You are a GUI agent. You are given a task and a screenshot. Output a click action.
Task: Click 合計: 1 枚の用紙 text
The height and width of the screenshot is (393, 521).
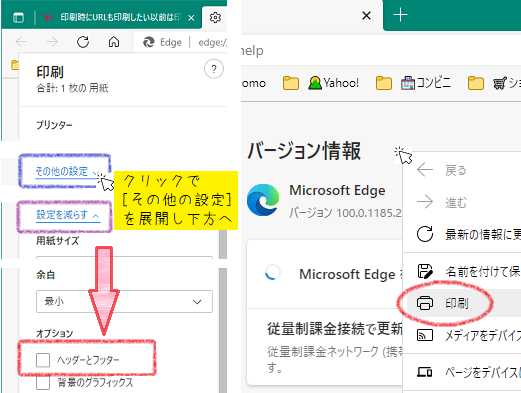point(72,88)
